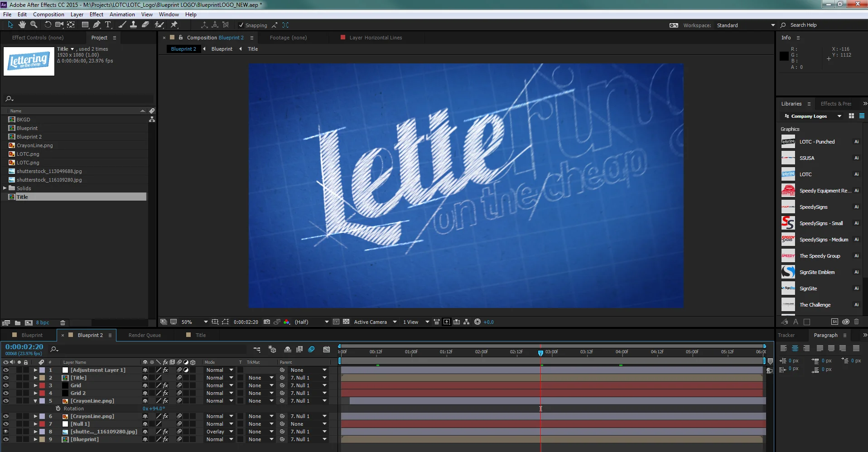868x452 pixels.
Task: Expand Adjustment Layer 1 properties
Action: (x=35, y=370)
